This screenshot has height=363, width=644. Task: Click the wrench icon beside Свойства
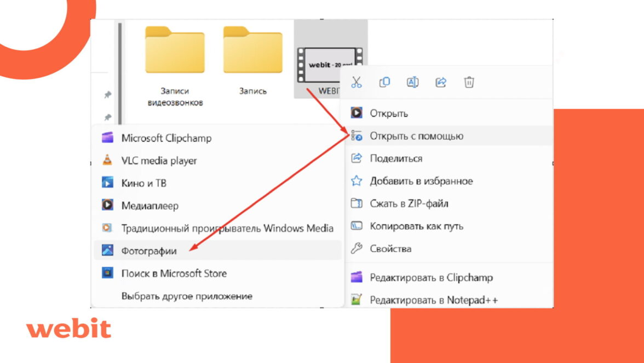(x=357, y=248)
